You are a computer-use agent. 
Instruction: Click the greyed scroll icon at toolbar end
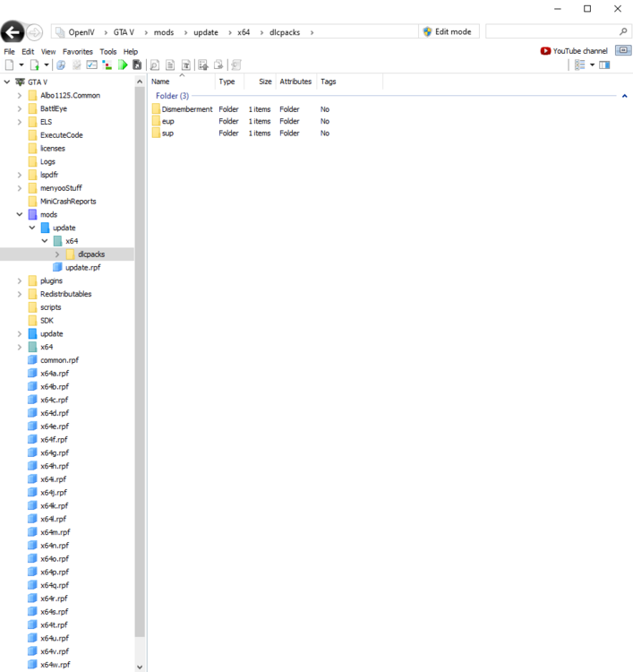point(236,65)
